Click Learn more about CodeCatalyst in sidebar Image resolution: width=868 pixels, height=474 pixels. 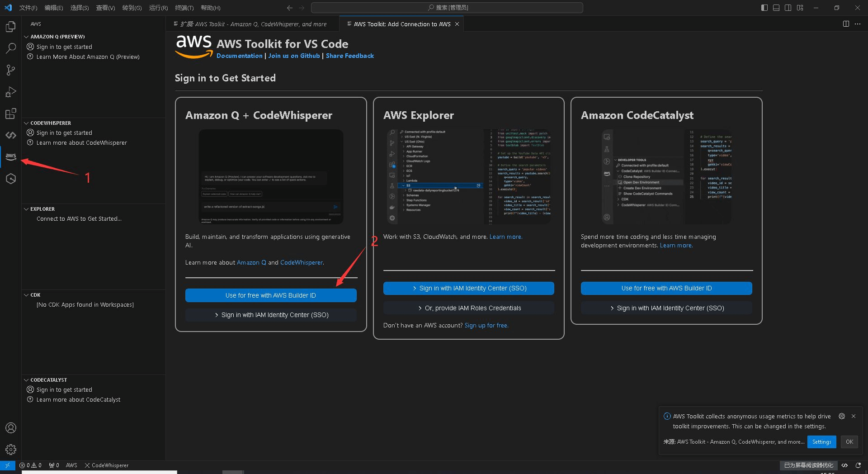[79, 399]
